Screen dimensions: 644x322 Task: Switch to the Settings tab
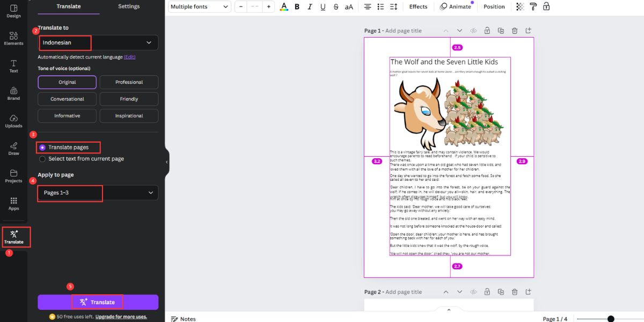click(129, 6)
